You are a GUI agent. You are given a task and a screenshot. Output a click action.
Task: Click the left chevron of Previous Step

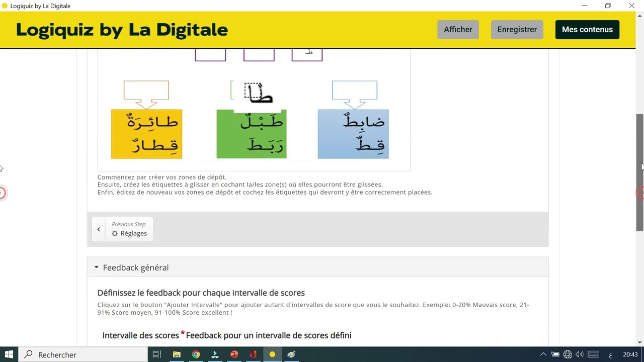pos(99,229)
